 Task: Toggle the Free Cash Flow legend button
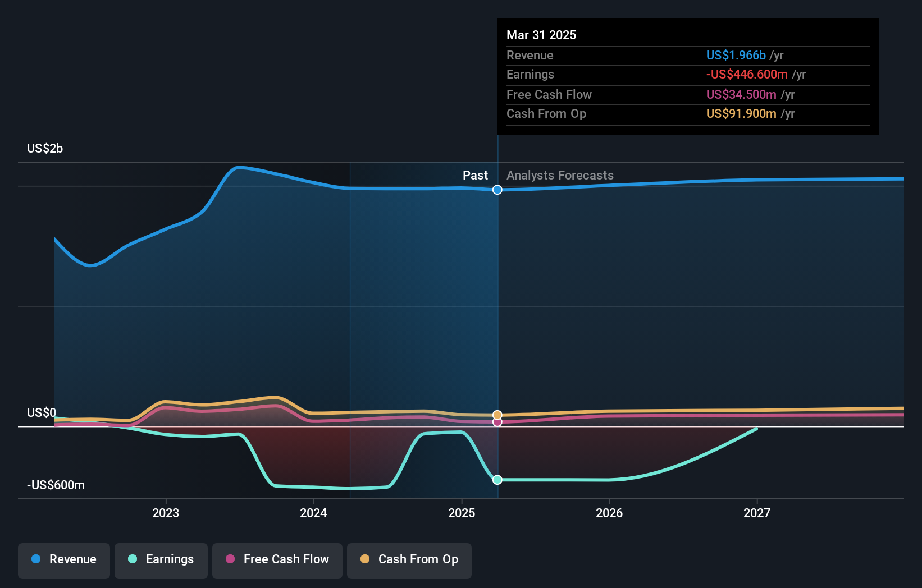(277, 561)
